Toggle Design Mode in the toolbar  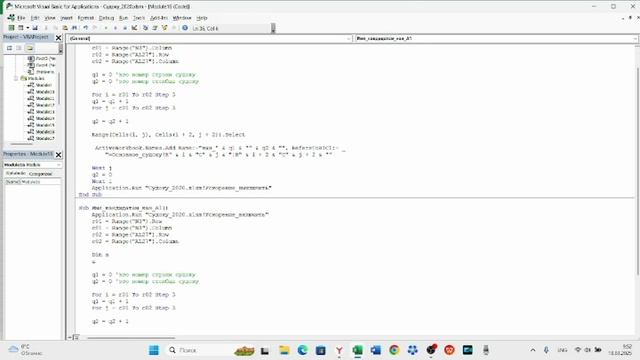pyautogui.click(x=134, y=28)
